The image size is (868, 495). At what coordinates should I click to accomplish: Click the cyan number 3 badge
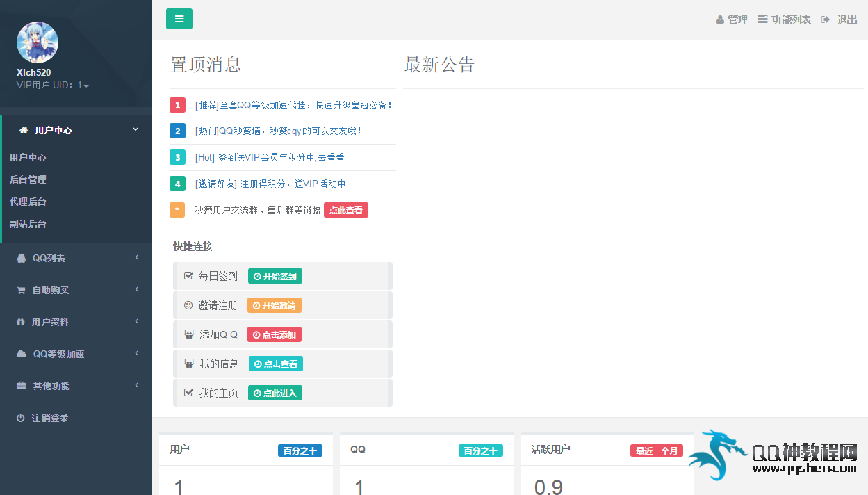coord(177,157)
